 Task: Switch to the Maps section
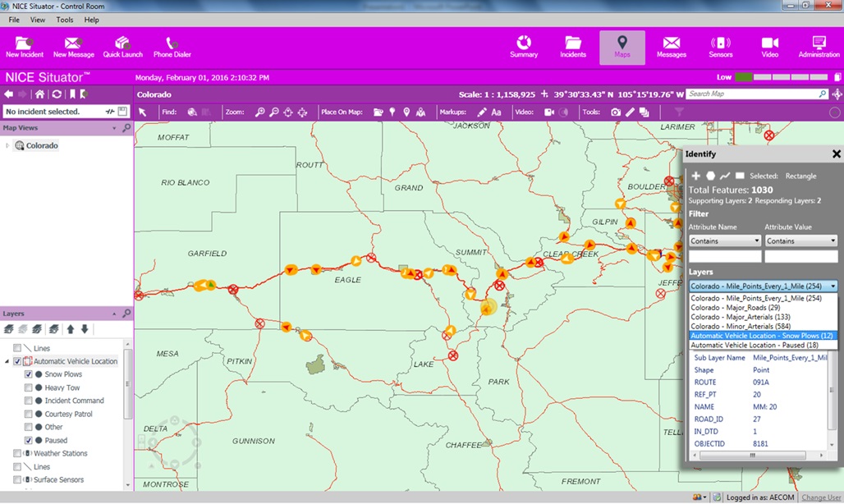click(x=622, y=48)
